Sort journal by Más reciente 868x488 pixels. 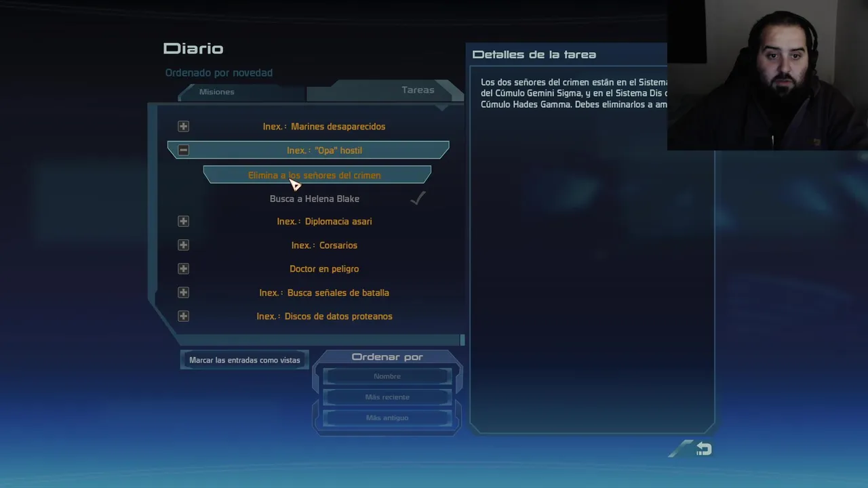387,397
